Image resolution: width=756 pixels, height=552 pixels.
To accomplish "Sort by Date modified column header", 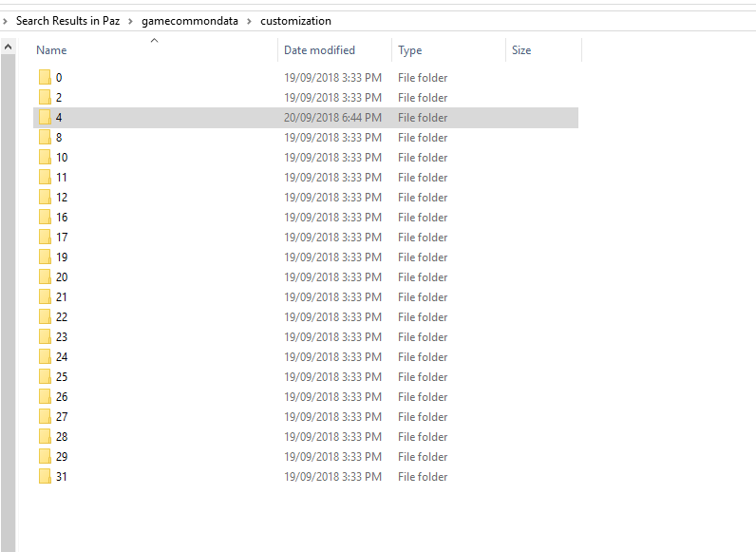I will [x=319, y=50].
